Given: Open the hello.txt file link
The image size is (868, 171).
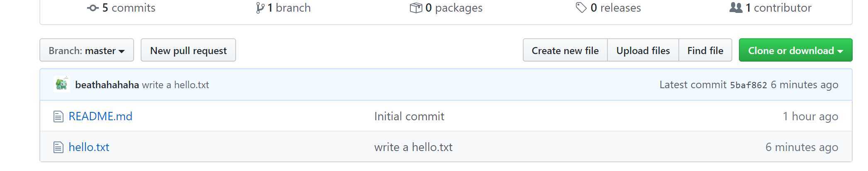Looking at the screenshot, I should tap(89, 147).
